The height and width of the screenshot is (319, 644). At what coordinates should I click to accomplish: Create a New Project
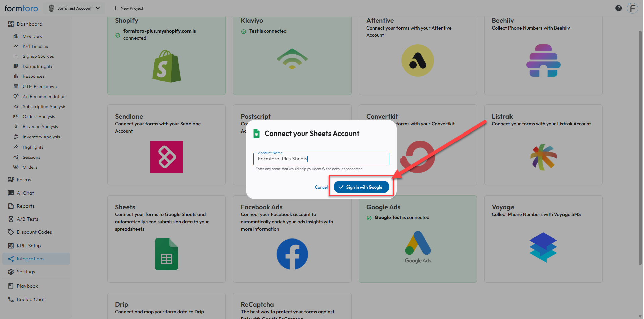point(128,8)
